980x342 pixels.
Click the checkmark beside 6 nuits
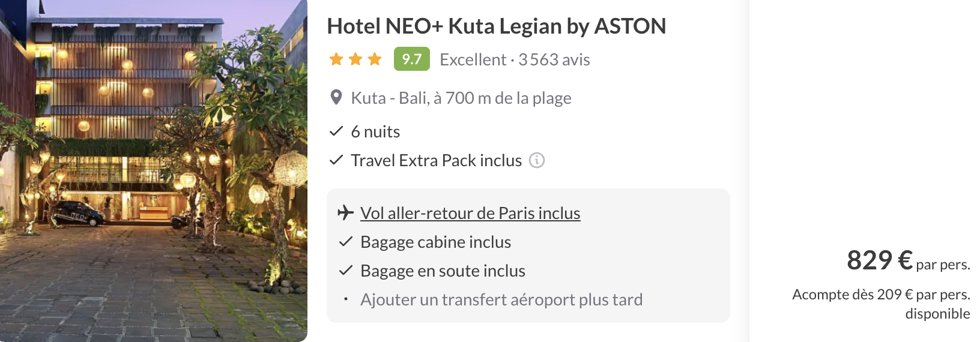(336, 131)
